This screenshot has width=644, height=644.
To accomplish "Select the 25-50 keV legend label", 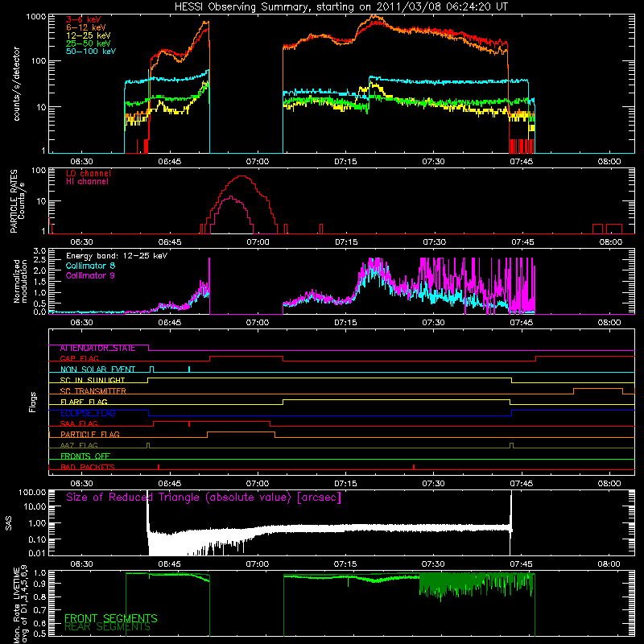I will tap(89, 43).
